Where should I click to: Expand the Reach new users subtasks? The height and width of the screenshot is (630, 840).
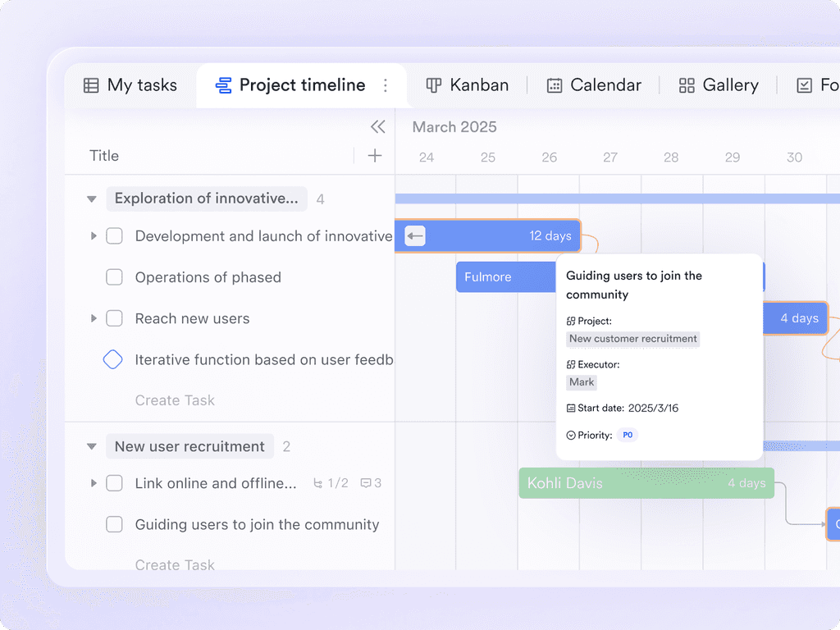pyautogui.click(x=93, y=318)
